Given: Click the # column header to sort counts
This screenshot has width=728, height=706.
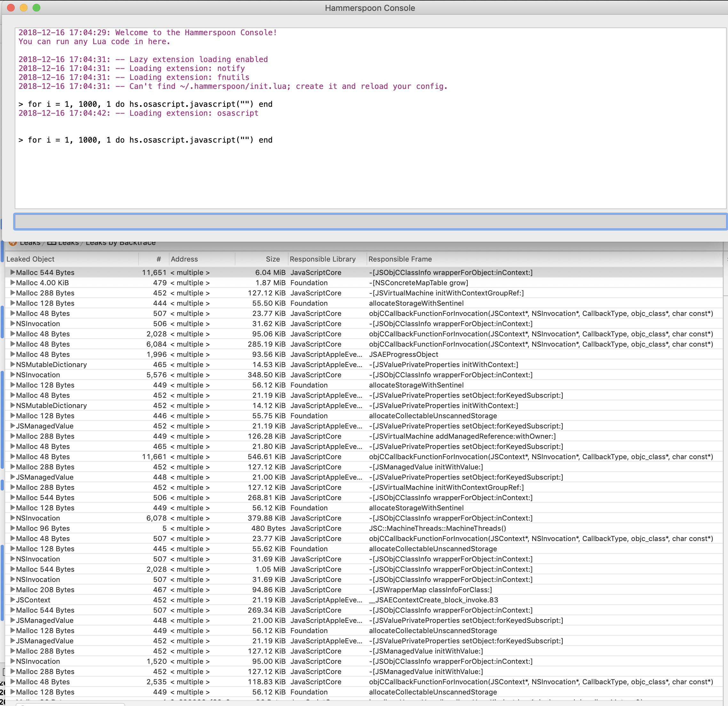Looking at the screenshot, I should tap(159, 259).
